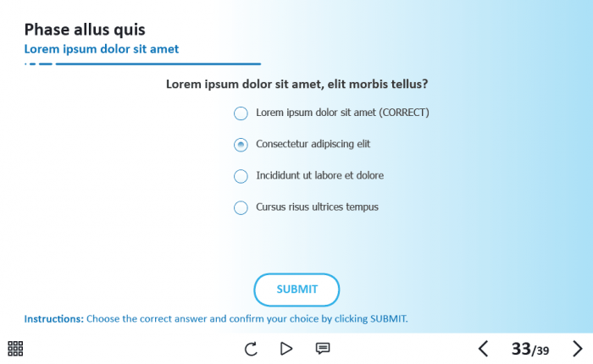Screen dimensions: 593x364
Task: Click the bold "Instructions:" label
Action: pyautogui.click(x=54, y=319)
